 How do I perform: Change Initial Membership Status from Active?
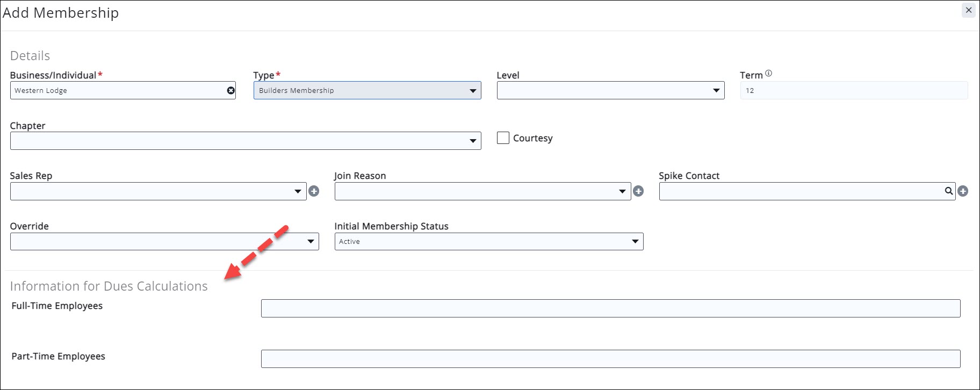pos(488,242)
